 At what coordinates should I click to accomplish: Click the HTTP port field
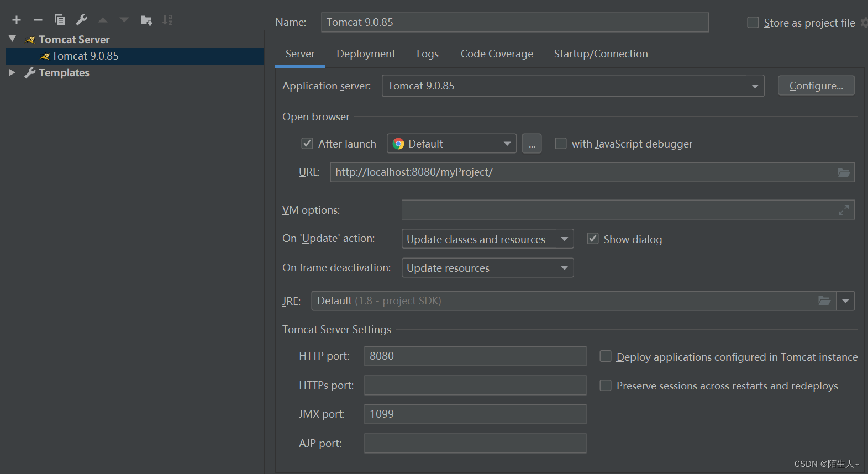pyautogui.click(x=475, y=356)
